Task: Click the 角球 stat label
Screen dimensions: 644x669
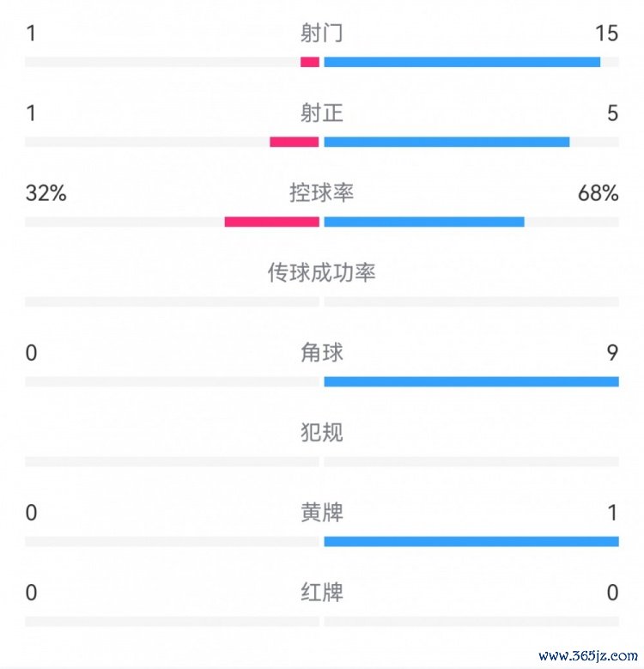Action: [x=322, y=352]
